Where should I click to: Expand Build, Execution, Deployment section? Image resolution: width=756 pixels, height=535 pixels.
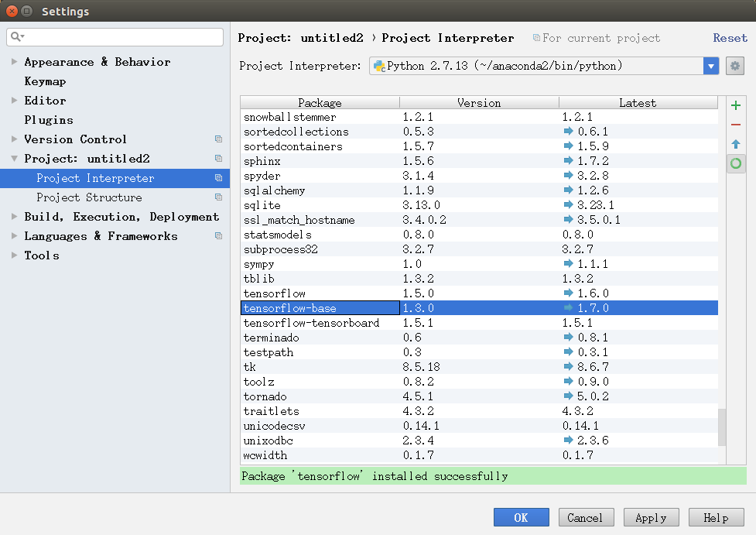14,217
